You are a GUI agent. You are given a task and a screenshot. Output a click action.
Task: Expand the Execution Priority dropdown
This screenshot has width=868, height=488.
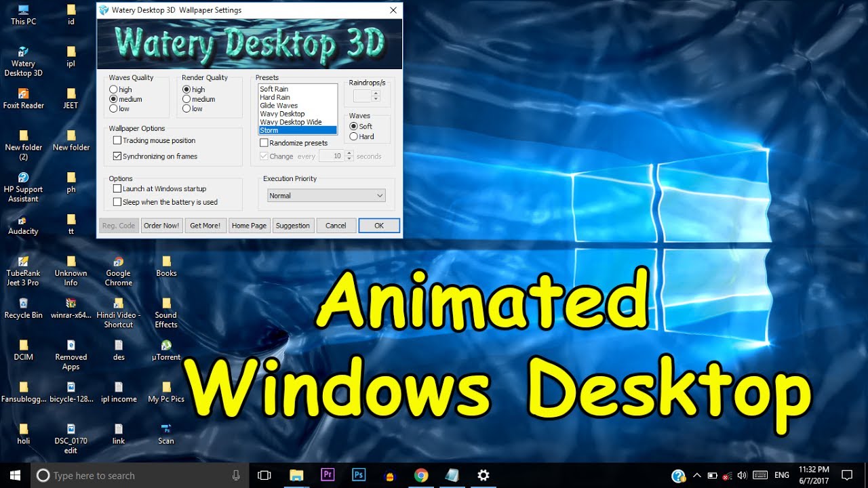point(326,195)
